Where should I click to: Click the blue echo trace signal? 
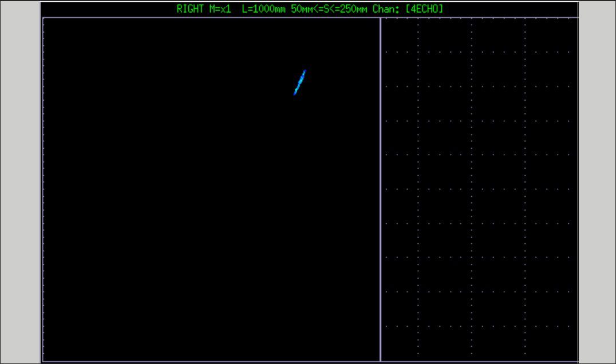click(x=300, y=82)
